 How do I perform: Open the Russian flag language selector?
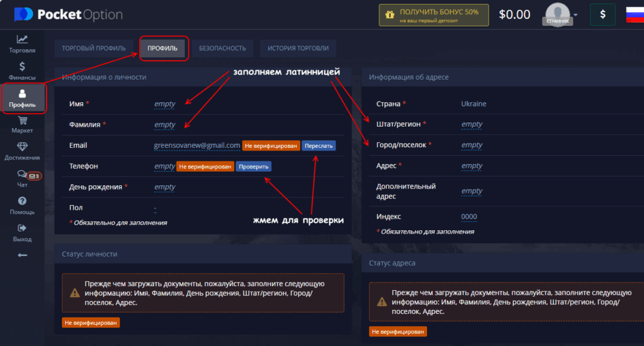[x=635, y=15]
